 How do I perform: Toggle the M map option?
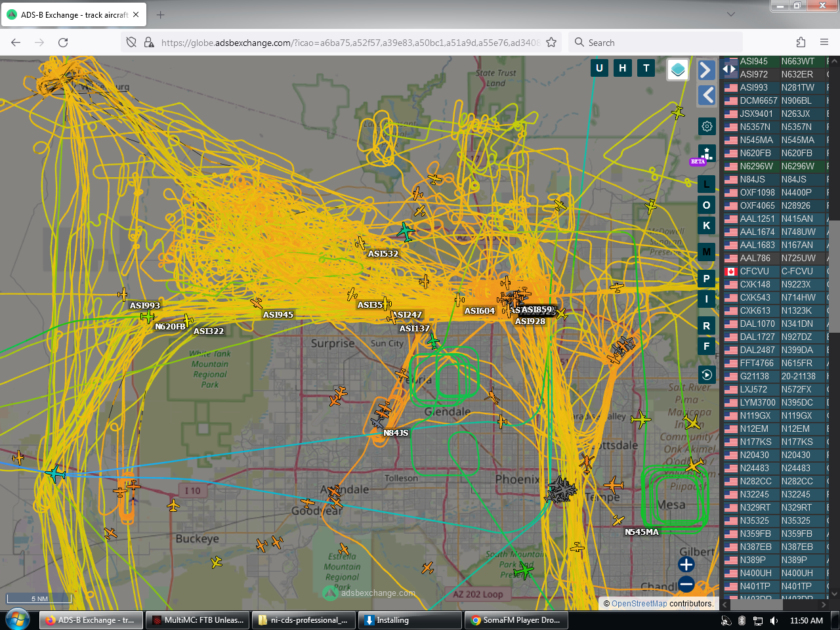(707, 251)
